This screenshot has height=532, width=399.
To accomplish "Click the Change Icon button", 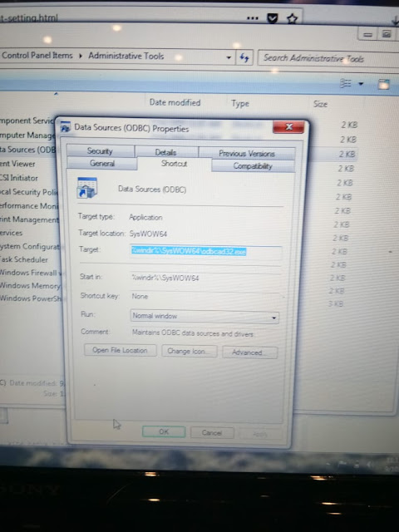I will pyautogui.click(x=189, y=351).
